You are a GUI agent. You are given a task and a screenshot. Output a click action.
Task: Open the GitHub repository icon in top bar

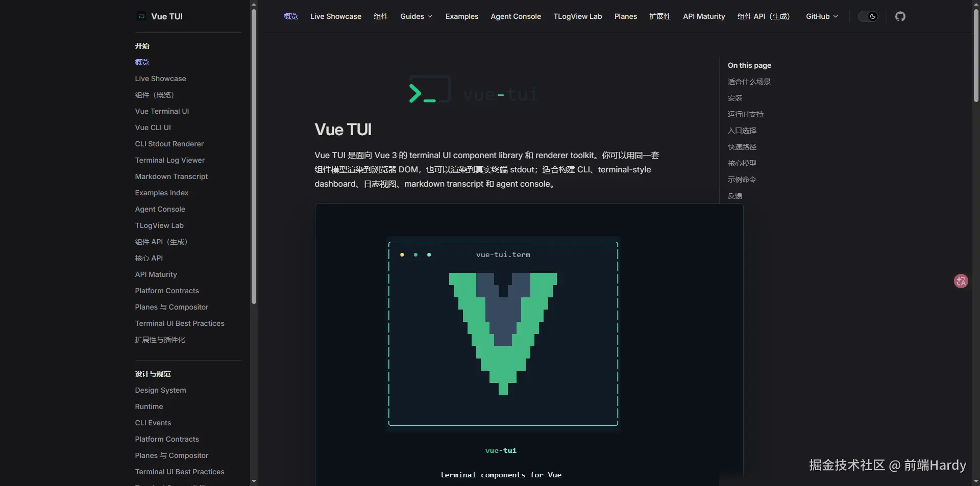900,16
